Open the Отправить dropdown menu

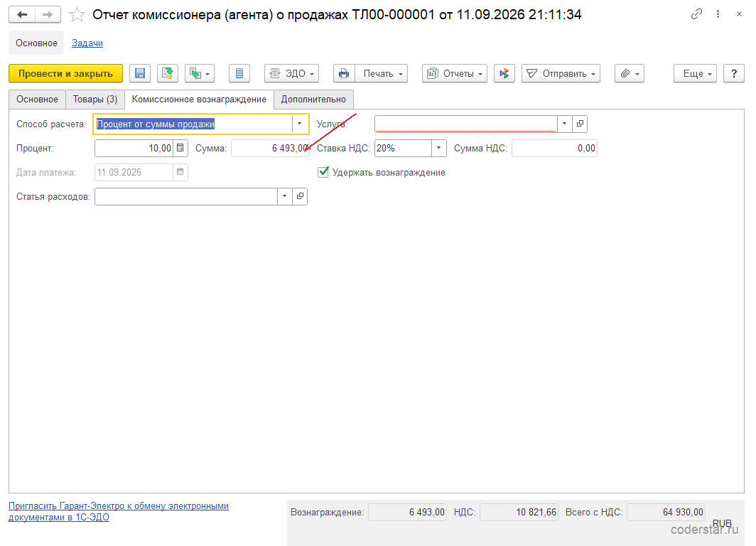coord(561,73)
